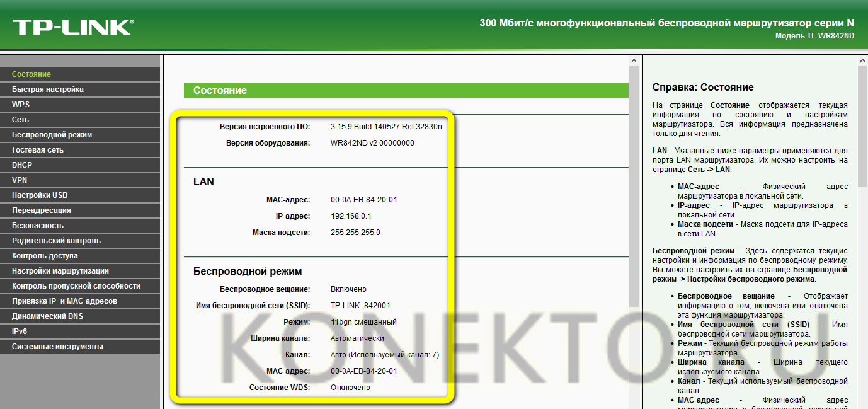Click the Состояние WDS label
Viewport: 868px width, 409px height.
(280, 388)
